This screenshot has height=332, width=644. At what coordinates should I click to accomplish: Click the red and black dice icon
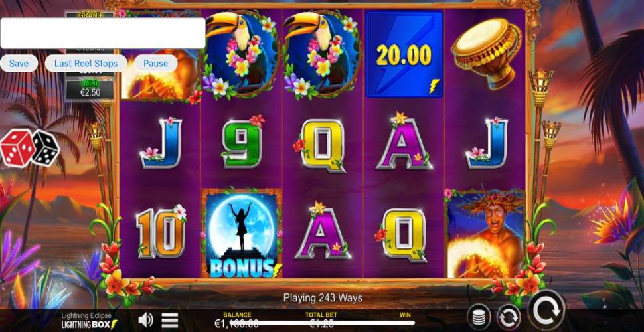coord(30,148)
